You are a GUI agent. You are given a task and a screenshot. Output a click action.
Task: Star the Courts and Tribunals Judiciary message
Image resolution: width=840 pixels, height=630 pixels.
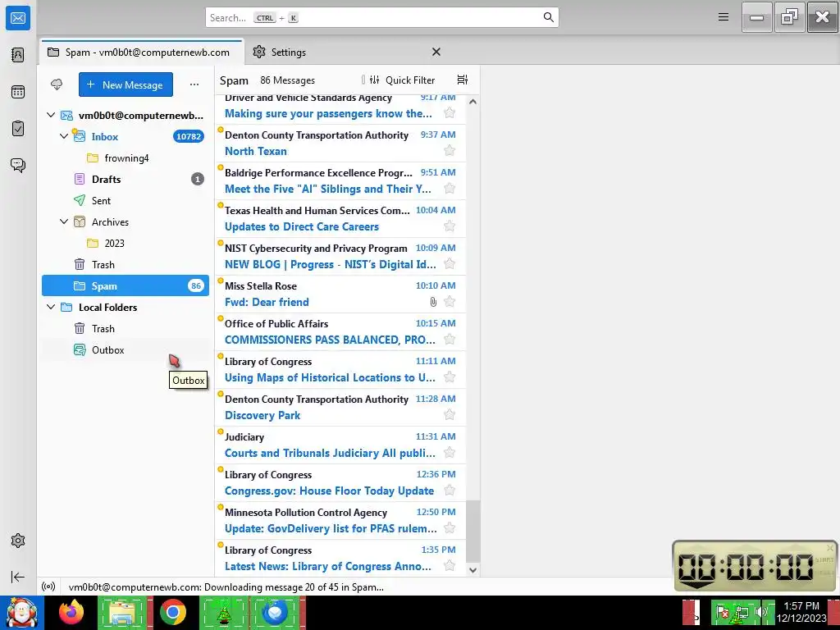450,453
